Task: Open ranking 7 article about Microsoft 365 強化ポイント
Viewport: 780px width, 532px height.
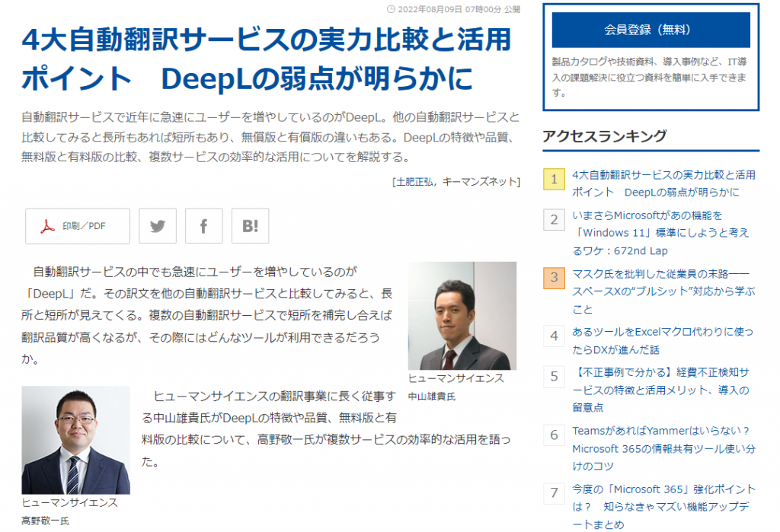Action: (663, 507)
